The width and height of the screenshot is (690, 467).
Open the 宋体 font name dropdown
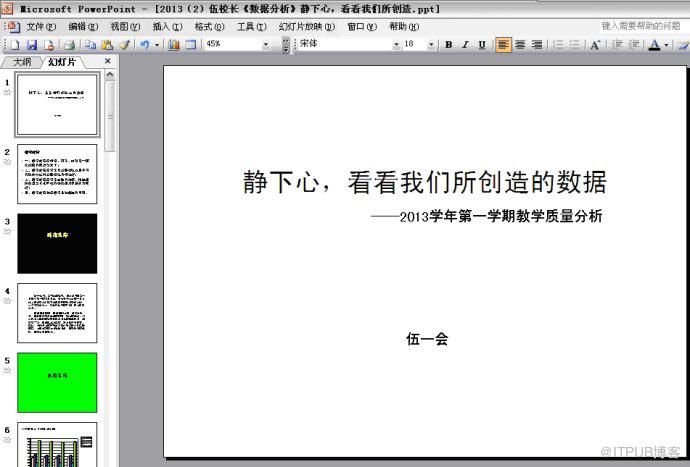tap(396, 44)
